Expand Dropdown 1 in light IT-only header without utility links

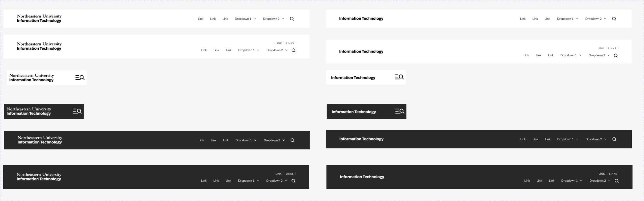point(567,19)
